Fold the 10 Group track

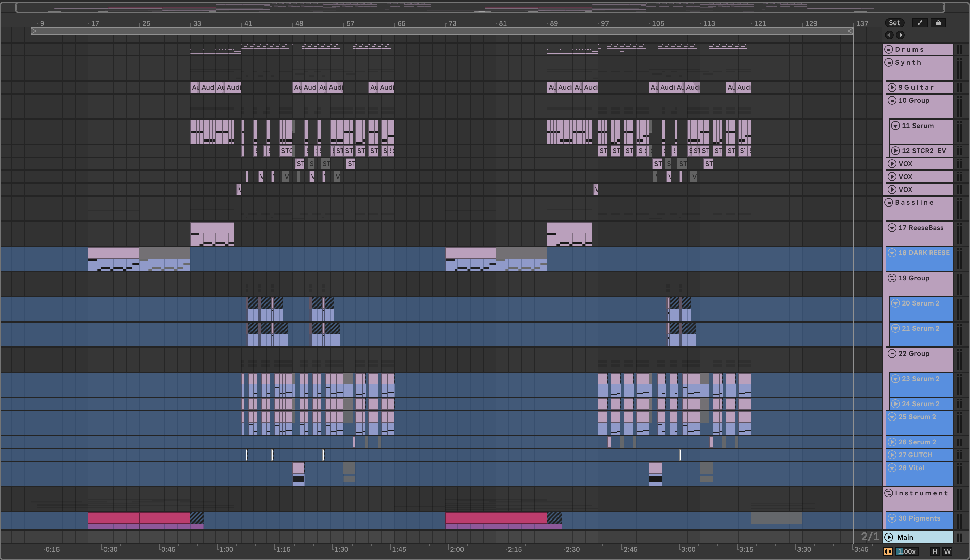click(892, 100)
